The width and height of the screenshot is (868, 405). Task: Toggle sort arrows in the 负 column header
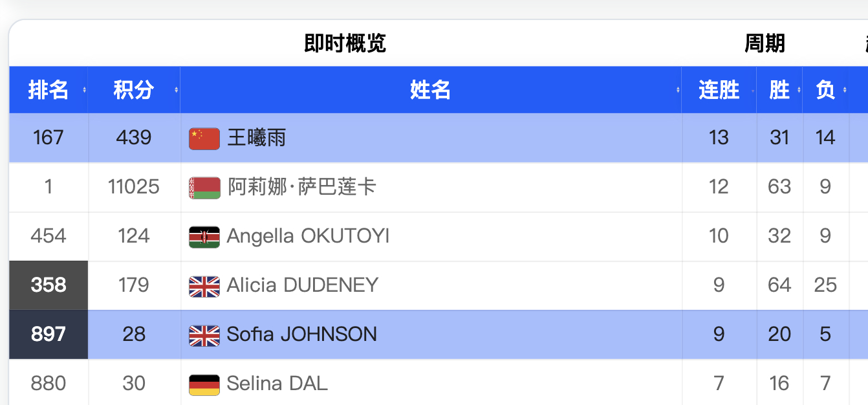pyautogui.click(x=845, y=91)
